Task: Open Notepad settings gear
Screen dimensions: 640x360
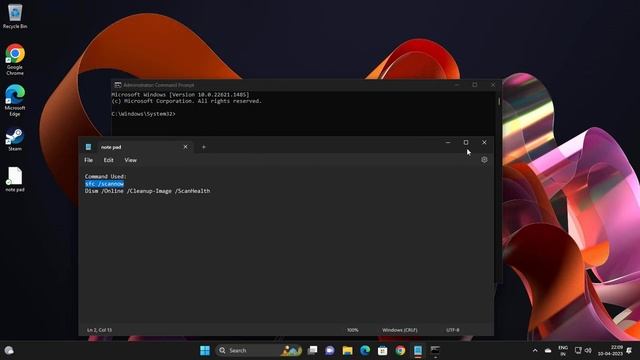Action: click(x=484, y=160)
